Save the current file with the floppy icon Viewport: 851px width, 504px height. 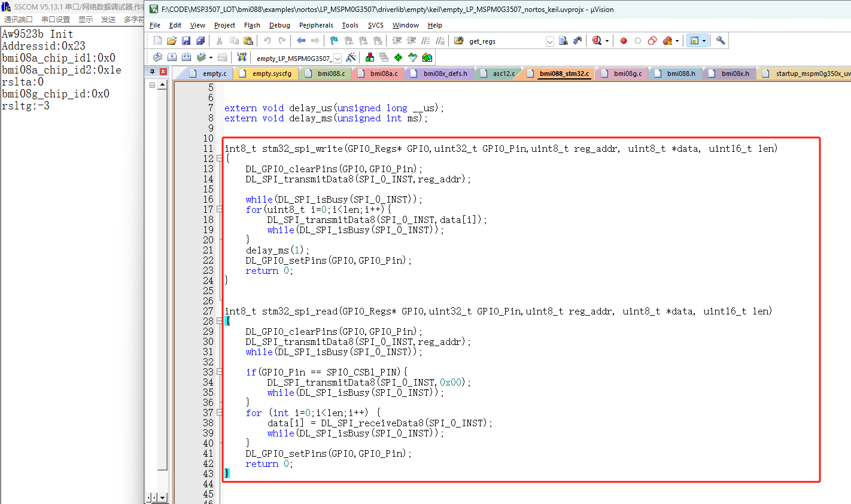click(186, 41)
